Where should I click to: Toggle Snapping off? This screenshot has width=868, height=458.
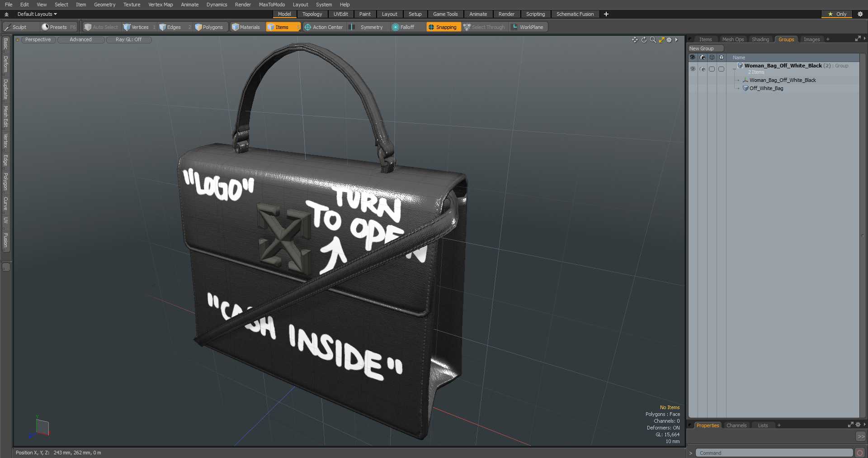click(x=443, y=27)
